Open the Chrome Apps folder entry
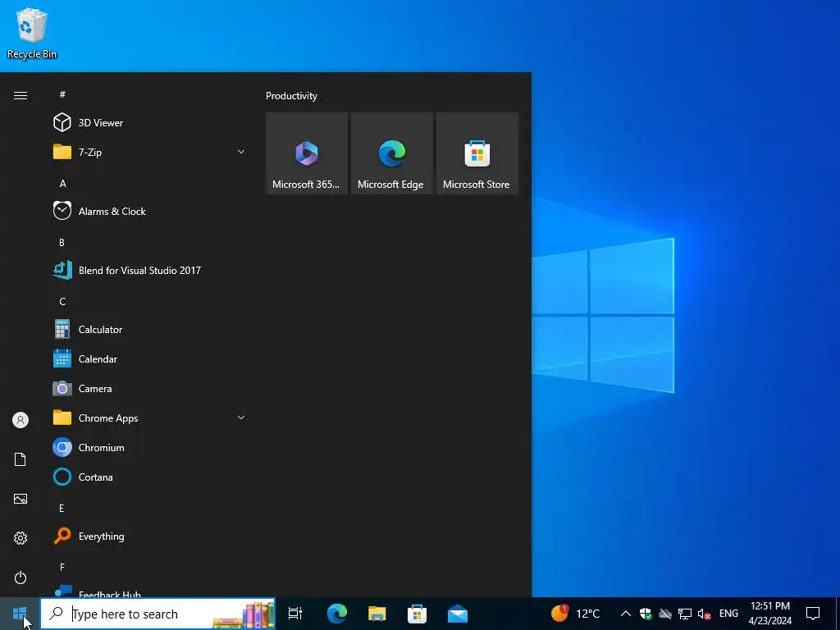This screenshot has height=630, width=840. tap(150, 418)
